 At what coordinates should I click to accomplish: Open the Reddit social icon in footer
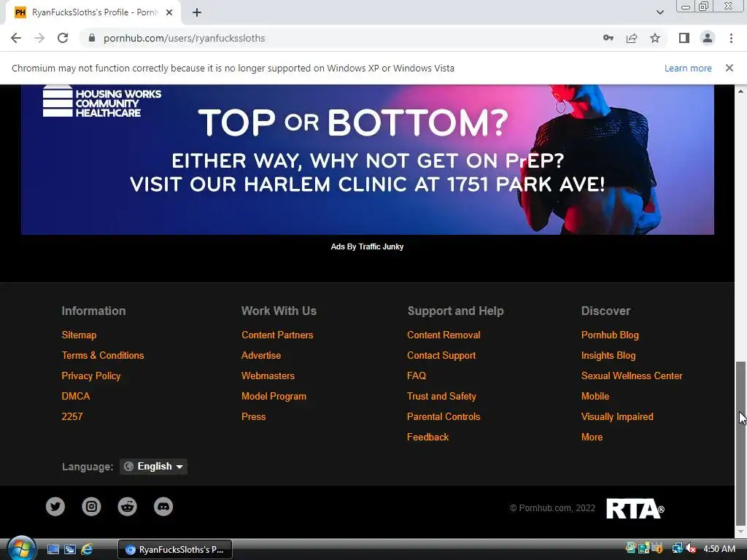[x=127, y=507]
